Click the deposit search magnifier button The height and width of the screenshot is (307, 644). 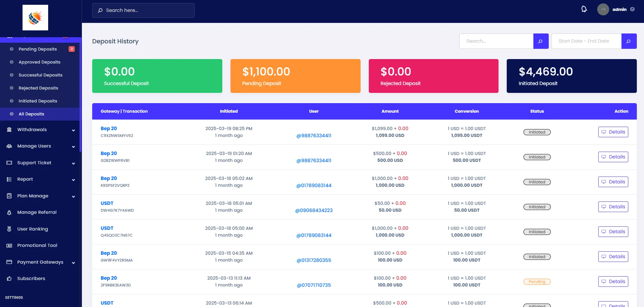[541, 41]
